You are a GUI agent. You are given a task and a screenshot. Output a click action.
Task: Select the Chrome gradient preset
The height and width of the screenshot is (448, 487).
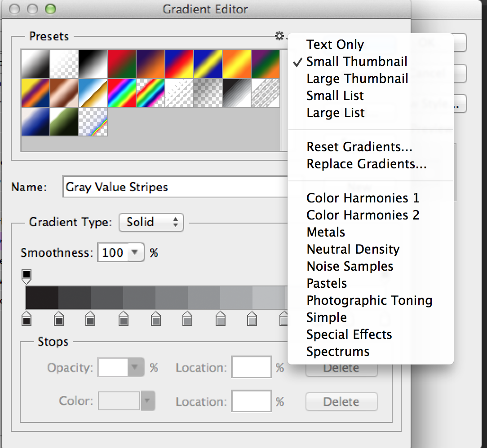93,93
